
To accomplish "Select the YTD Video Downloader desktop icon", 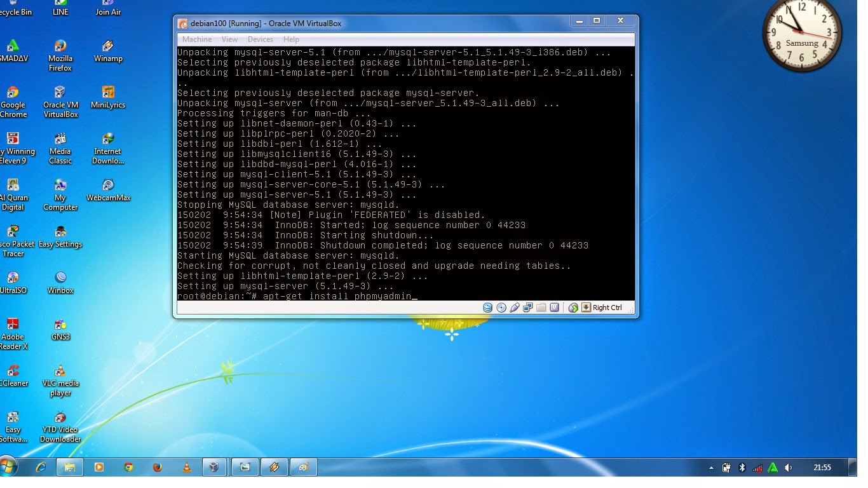I will pos(60,426).
